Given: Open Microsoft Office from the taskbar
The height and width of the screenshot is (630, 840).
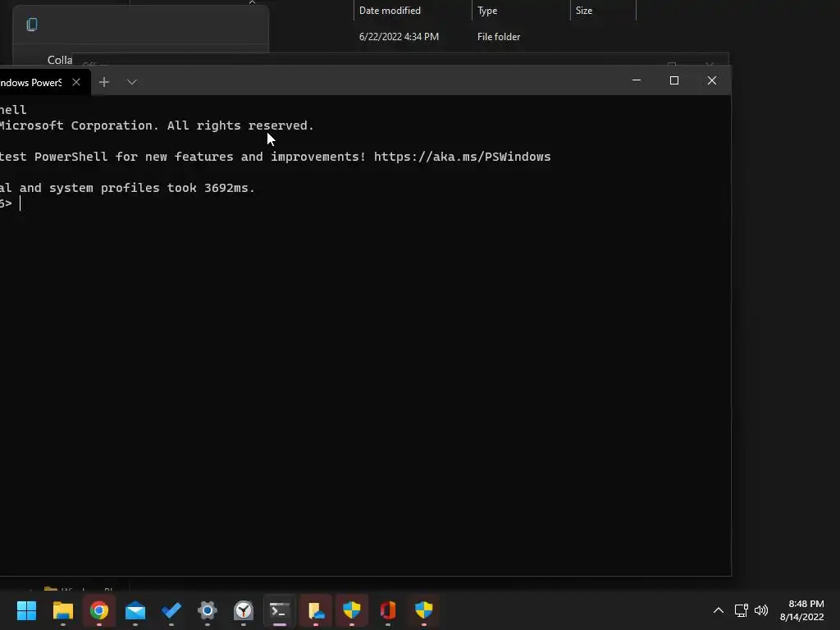Looking at the screenshot, I should pos(388,610).
